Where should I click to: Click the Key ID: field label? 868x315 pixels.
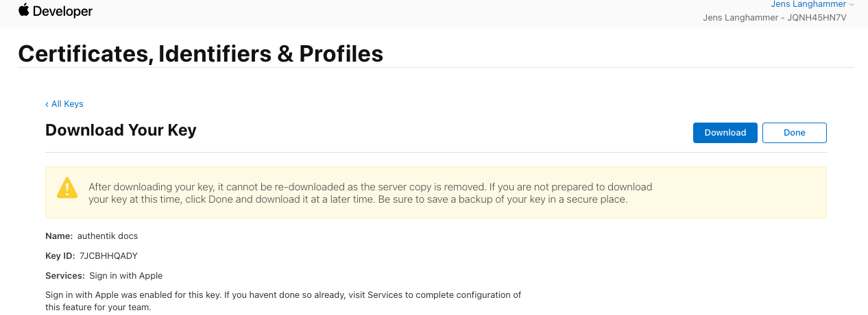click(60, 255)
